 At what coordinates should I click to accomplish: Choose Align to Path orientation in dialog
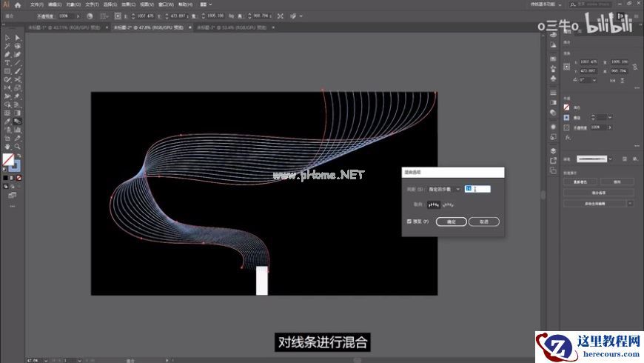[448, 204]
